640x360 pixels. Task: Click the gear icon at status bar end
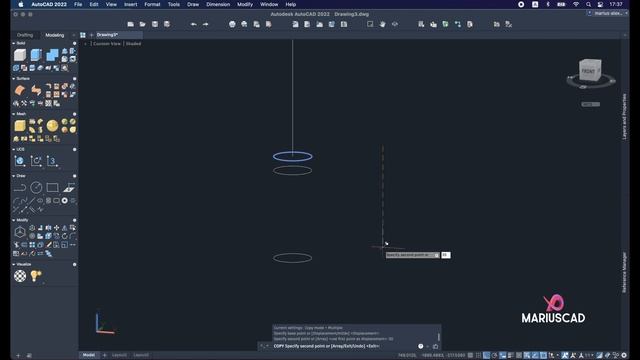click(624, 356)
